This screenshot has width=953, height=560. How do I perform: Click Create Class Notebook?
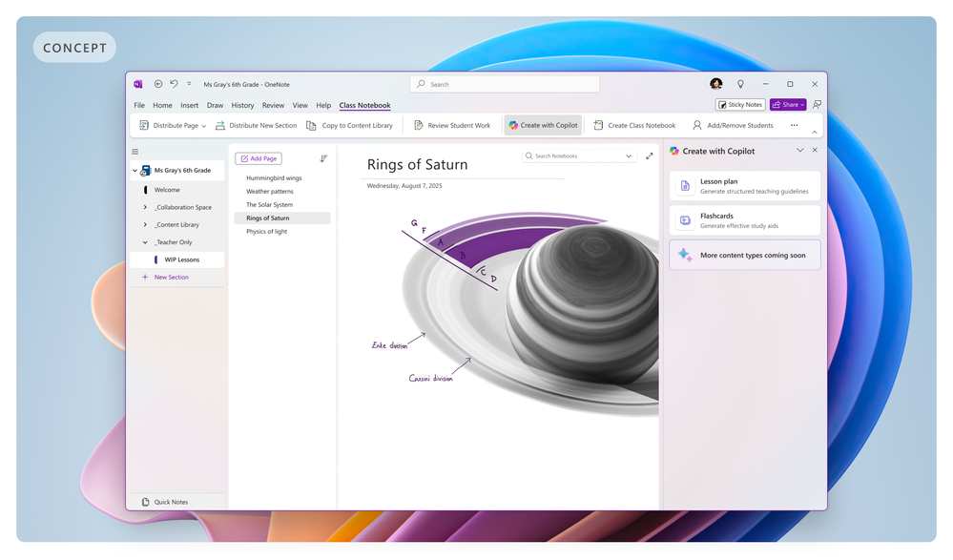pyautogui.click(x=634, y=125)
